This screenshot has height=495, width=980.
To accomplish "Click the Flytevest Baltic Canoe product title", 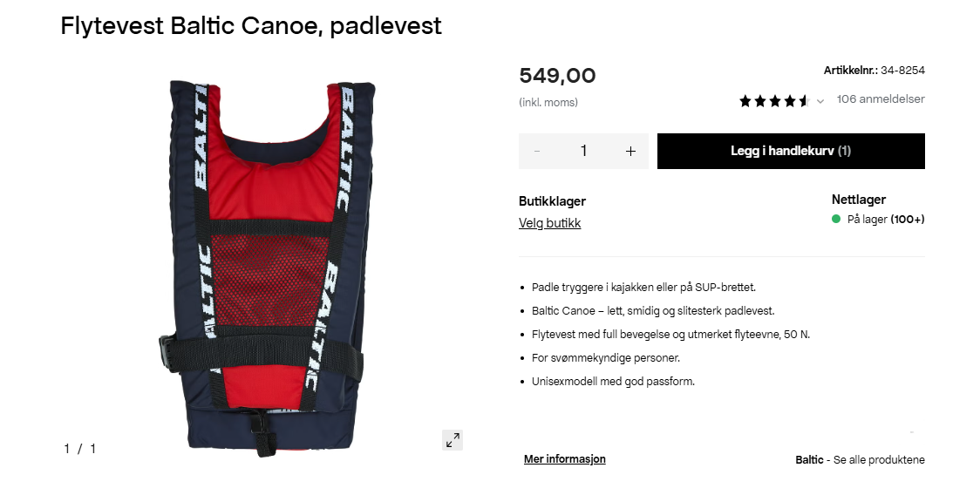I will [251, 25].
